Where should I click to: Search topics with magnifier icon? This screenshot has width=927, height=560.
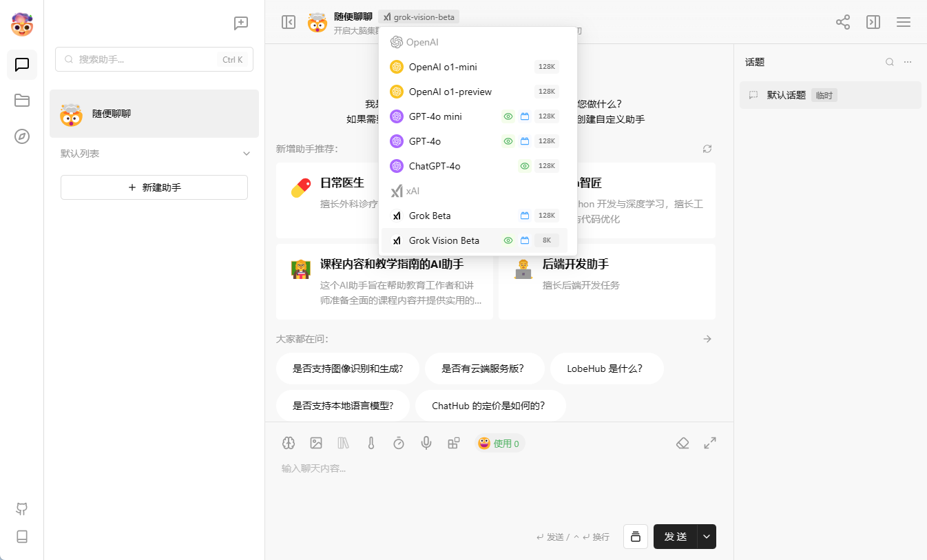[x=890, y=62]
